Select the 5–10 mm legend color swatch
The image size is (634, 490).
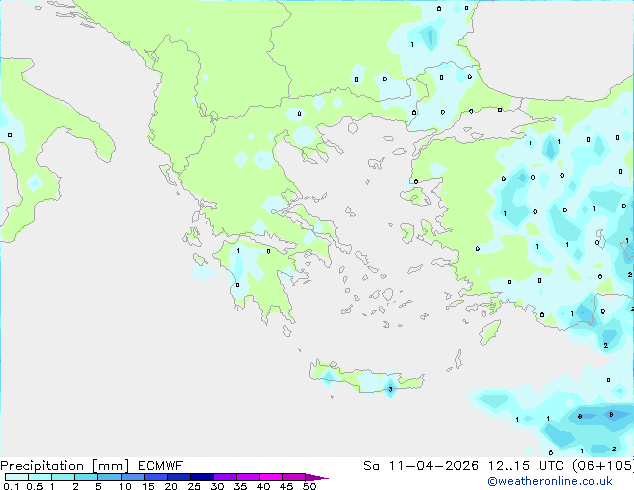[109, 477]
